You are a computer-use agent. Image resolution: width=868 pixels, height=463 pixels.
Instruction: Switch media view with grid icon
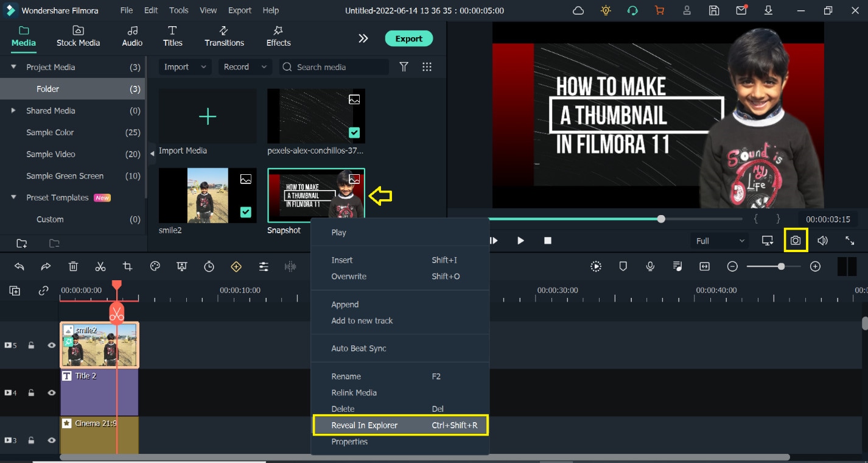tap(427, 67)
